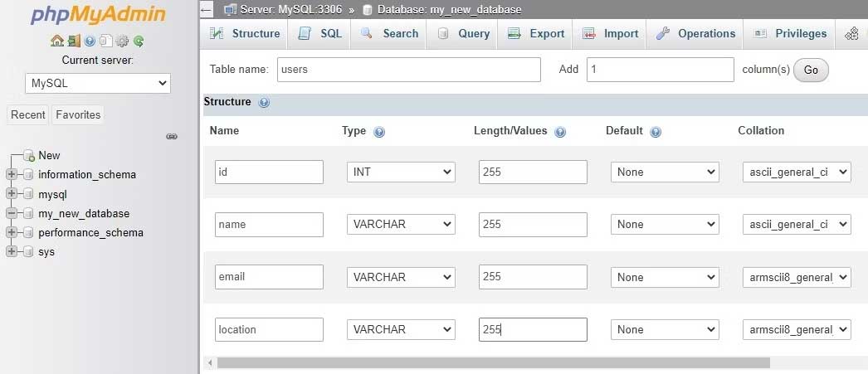Click the Table name input field
Viewport: 868px width, 374px height.
click(408, 70)
